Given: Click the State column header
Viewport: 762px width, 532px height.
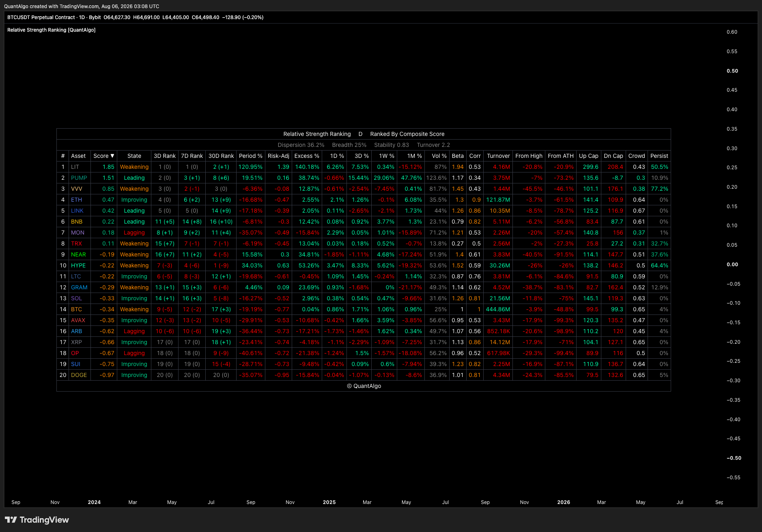Looking at the screenshot, I should click(x=134, y=156).
